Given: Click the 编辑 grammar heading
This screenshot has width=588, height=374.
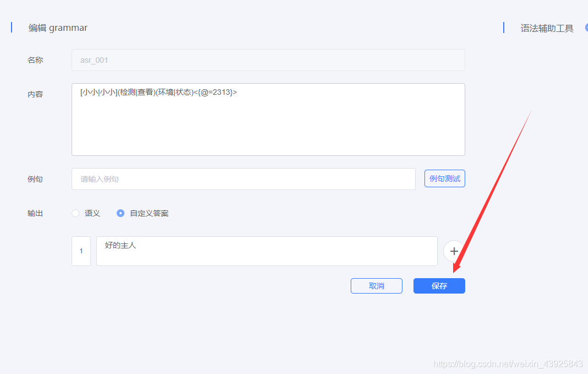Looking at the screenshot, I should 58,28.
